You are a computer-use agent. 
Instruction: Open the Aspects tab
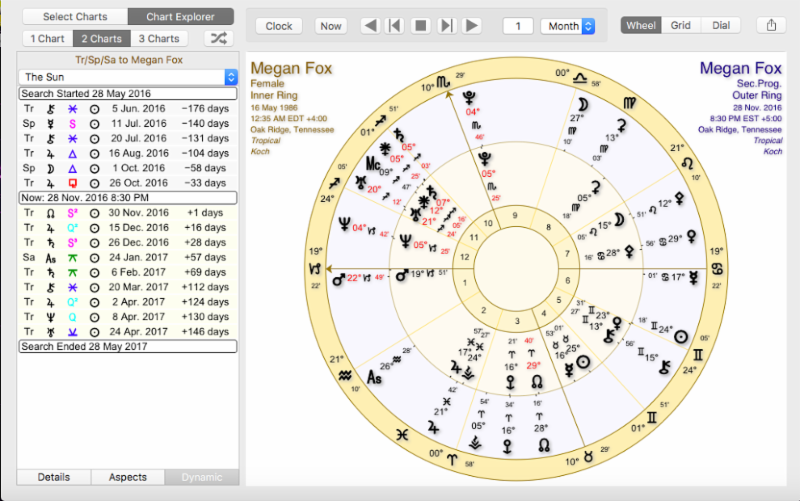pyautogui.click(x=127, y=477)
